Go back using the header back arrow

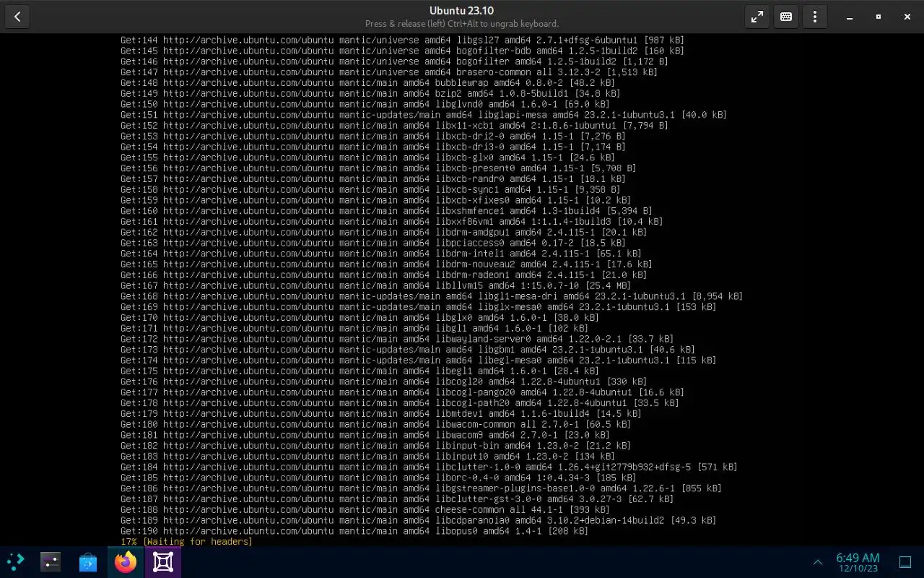[x=17, y=17]
